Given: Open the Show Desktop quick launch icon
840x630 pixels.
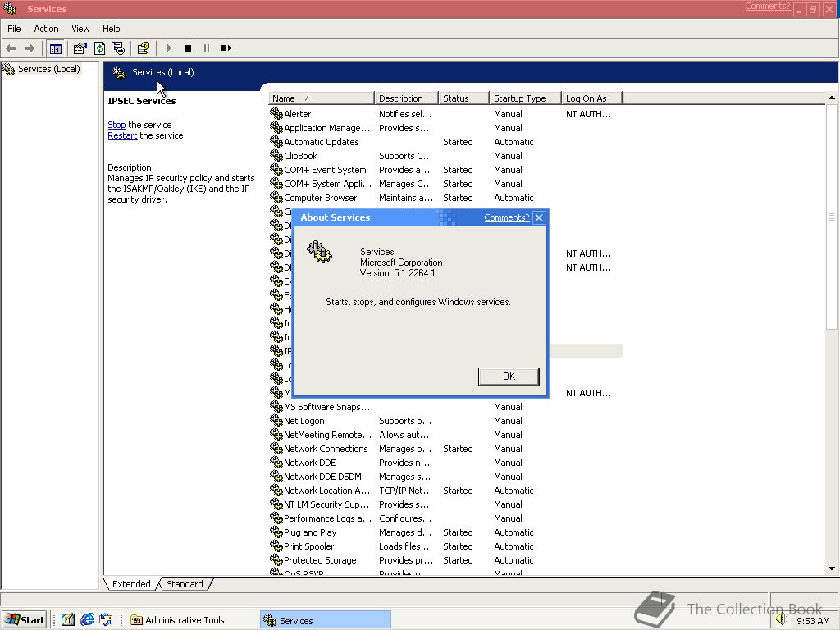Looking at the screenshot, I should point(67,620).
